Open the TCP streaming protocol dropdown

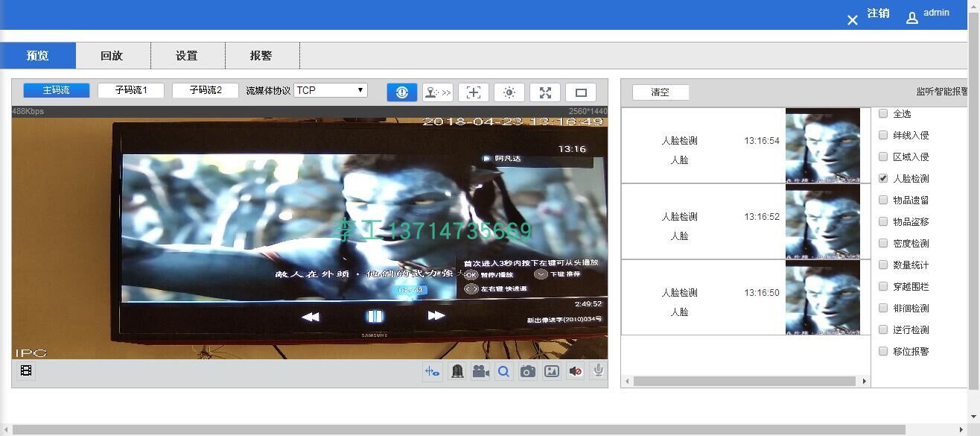pos(331,90)
